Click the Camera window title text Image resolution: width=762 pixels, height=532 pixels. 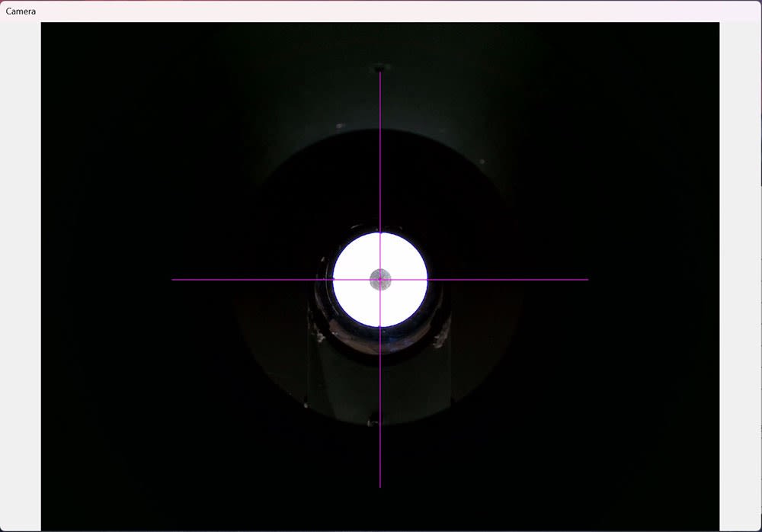21,11
